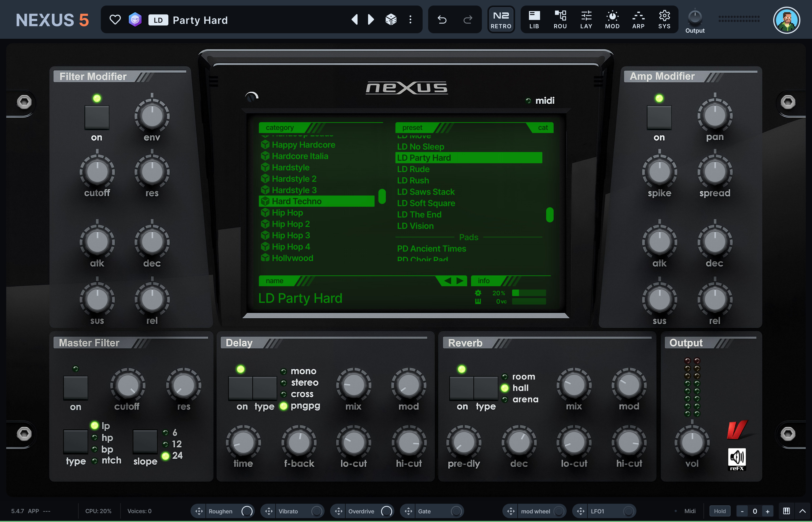
Task: Select the LD Saws Stack preset
Action: coord(426,192)
